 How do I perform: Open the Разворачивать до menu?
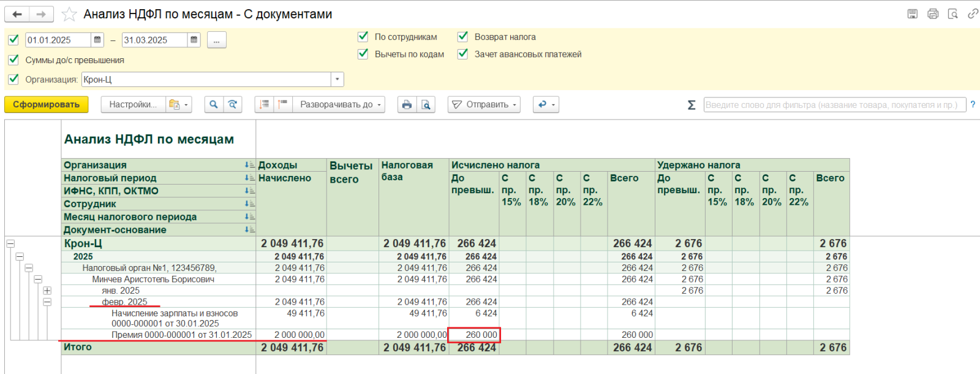click(339, 105)
